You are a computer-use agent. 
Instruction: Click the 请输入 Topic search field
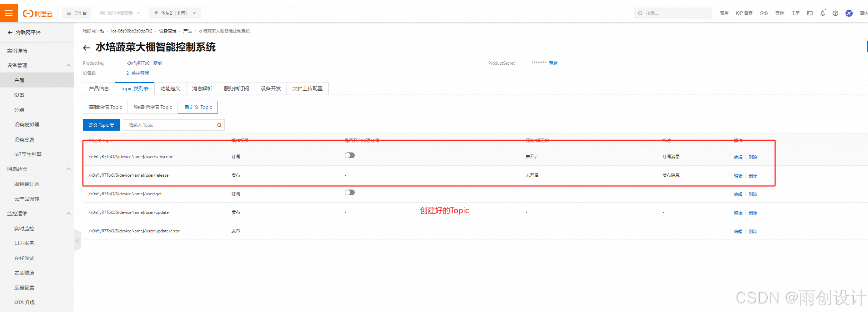coord(174,125)
